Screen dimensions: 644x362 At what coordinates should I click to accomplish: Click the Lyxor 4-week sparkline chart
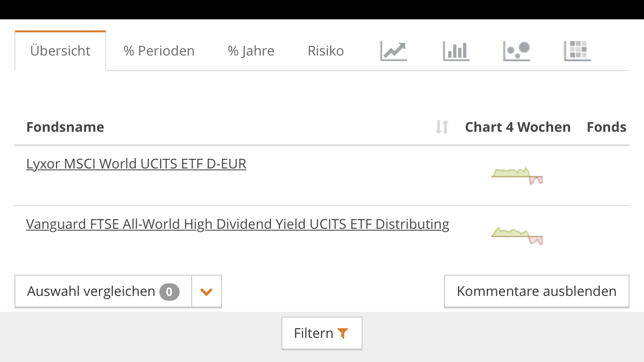pyautogui.click(x=517, y=176)
